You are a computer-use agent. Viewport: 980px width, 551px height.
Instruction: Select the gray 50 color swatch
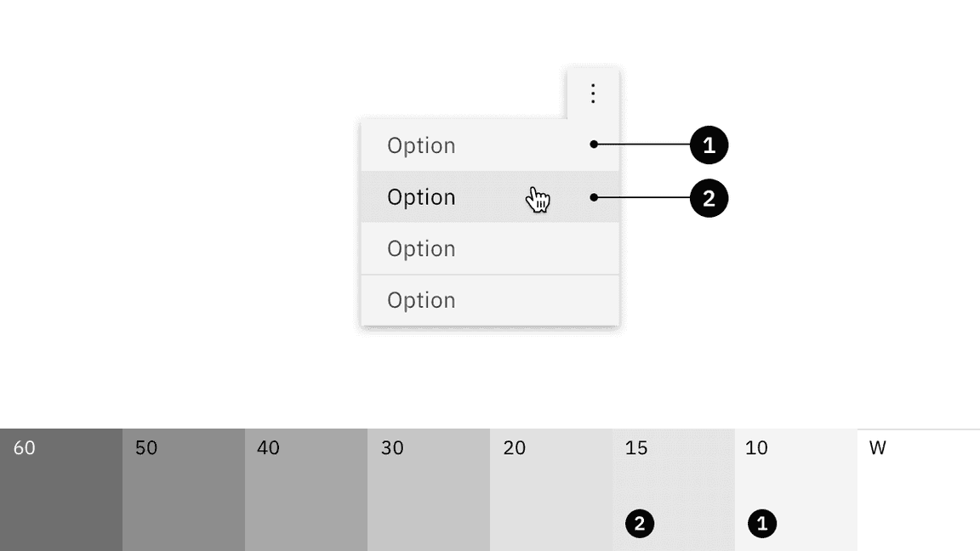point(183,485)
